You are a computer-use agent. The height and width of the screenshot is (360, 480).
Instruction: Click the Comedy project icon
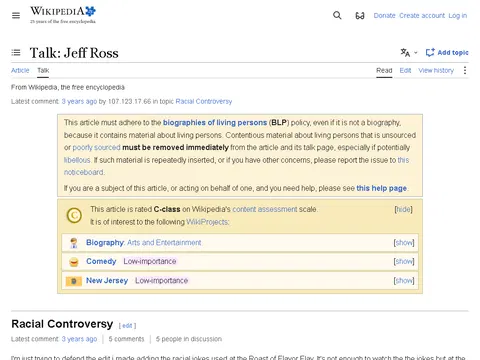click(74, 262)
